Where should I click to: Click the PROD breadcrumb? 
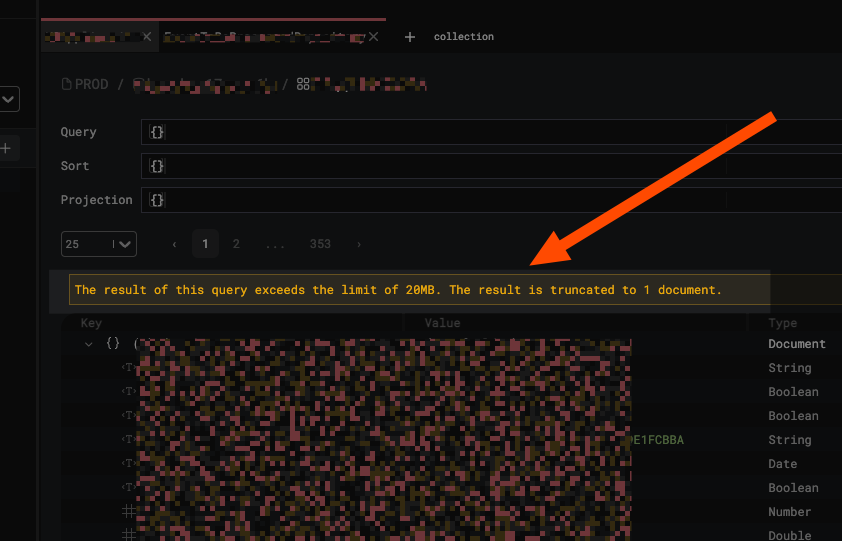92,84
